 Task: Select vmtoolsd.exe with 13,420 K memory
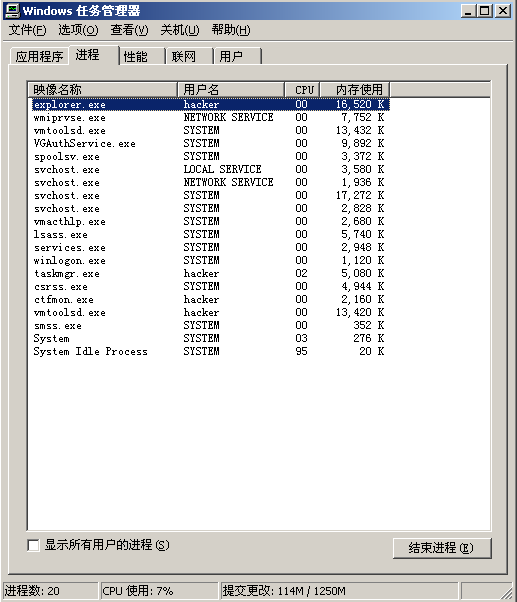210,313
